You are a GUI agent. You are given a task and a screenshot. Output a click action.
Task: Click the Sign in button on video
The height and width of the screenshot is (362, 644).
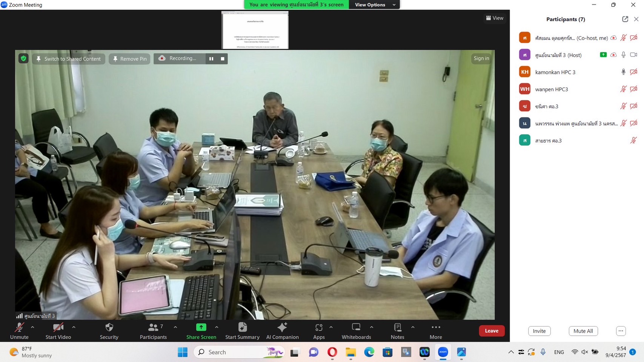(481, 58)
